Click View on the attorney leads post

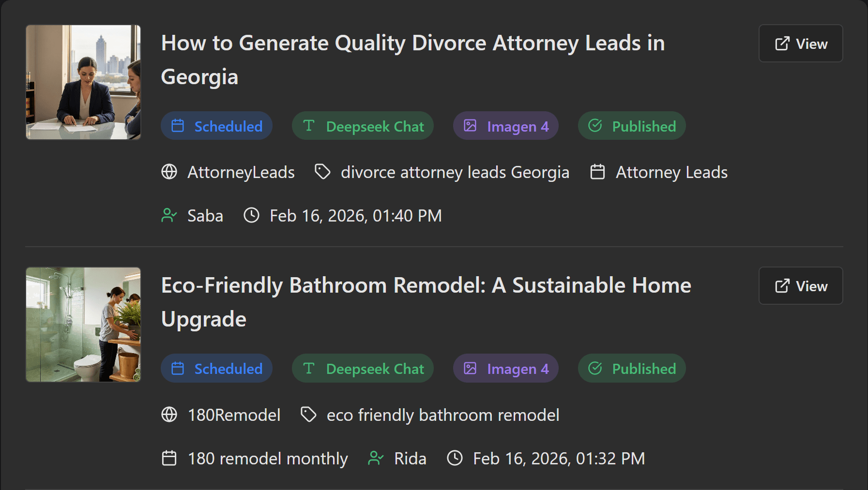pyautogui.click(x=801, y=44)
